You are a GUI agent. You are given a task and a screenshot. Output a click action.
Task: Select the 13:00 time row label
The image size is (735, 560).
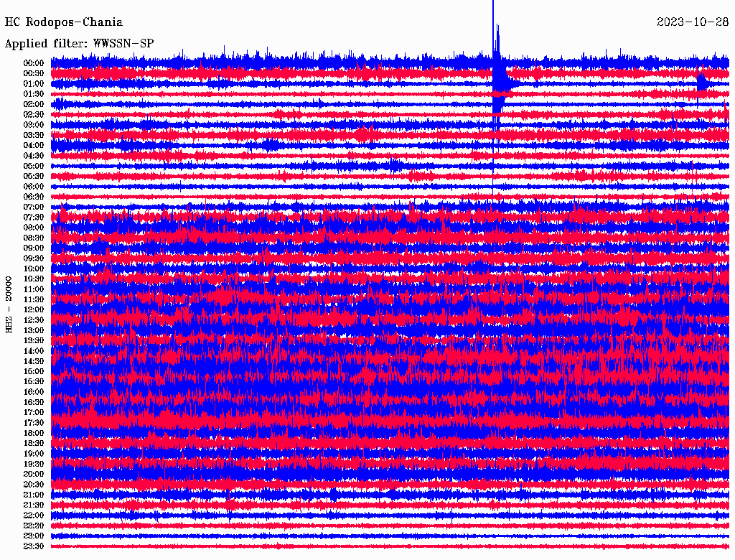click(34, 331)
